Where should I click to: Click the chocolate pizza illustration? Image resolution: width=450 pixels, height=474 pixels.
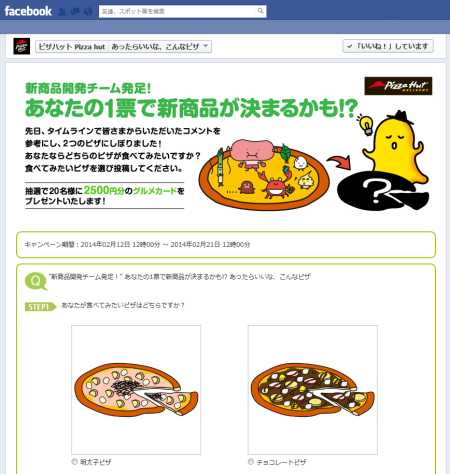coord(313,389)
